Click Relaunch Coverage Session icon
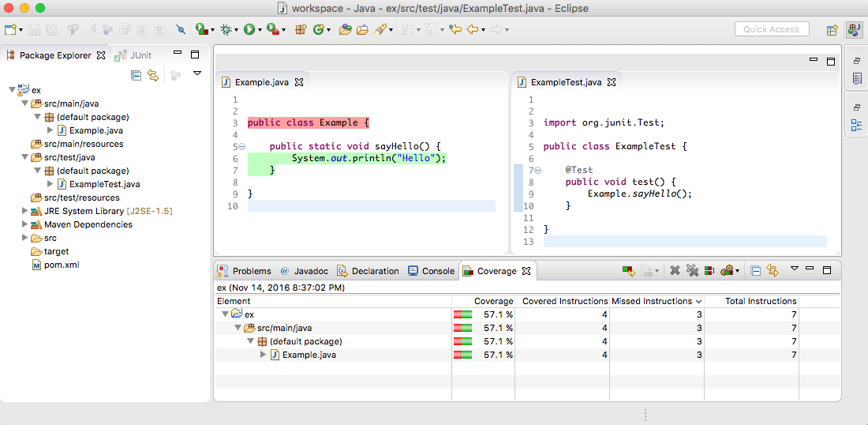Image resolution: width=868 pixels, height=425 pixels. tap(628, 271)
